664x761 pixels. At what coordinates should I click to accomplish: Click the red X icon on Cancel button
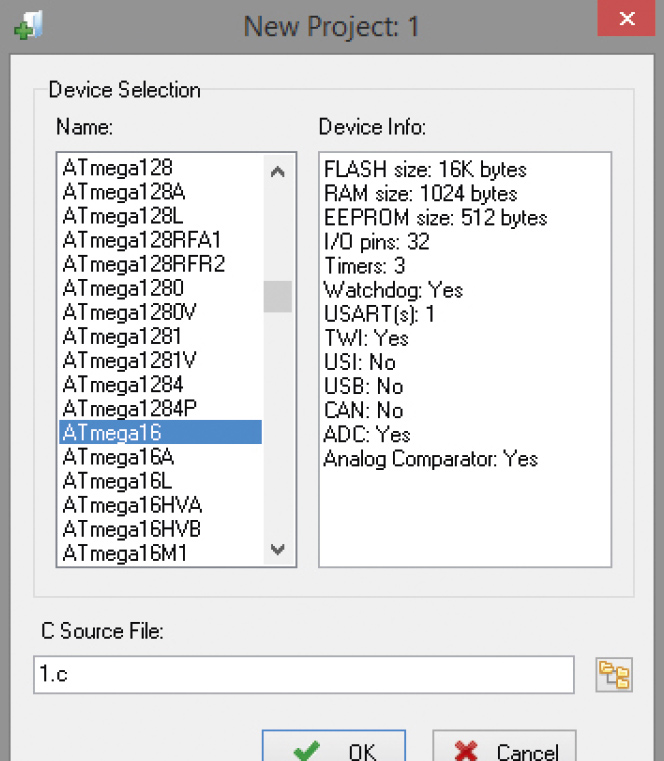pos(466,750)
